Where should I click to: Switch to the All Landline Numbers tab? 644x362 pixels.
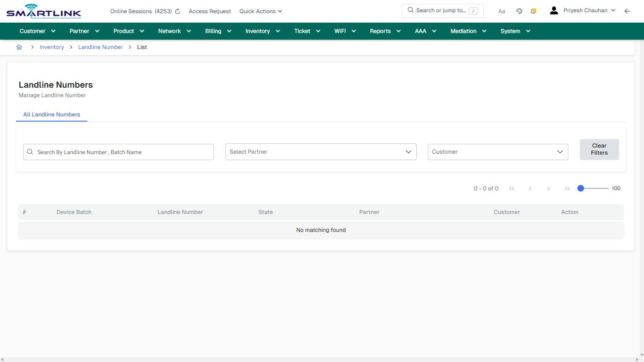coord(51,115)
